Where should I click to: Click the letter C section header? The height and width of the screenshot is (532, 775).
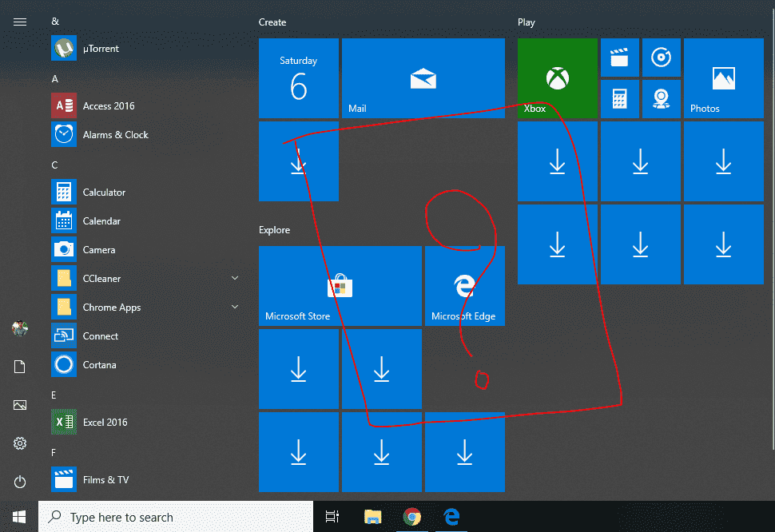coord(54,165)
